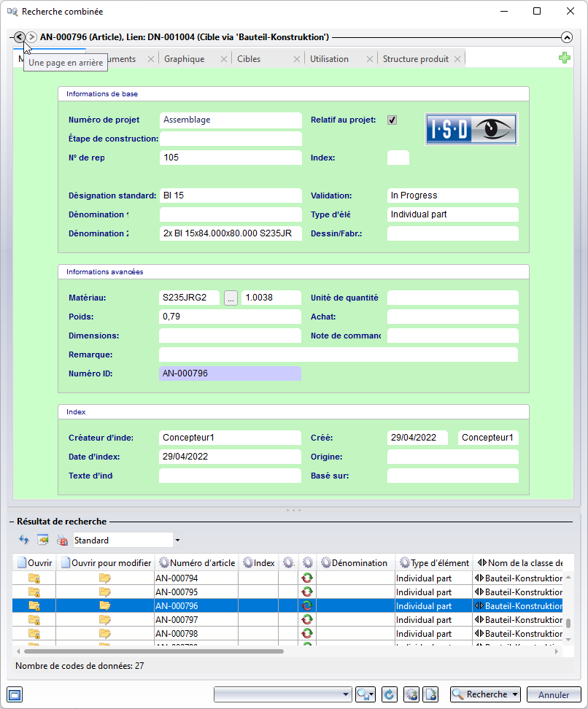Sort by Type d'élément column header
Image resolution: width=588 pixels, height=709 pixels.
(x=434, y=563)
